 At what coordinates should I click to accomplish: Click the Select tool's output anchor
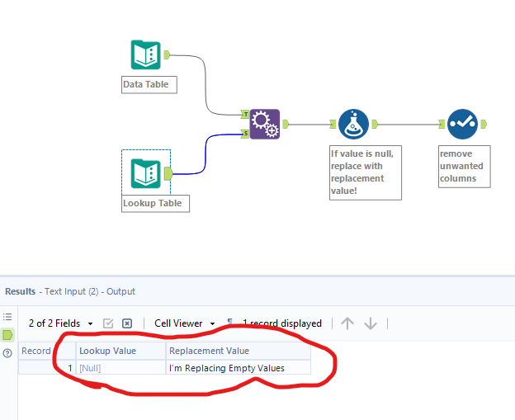coord(484,124)
